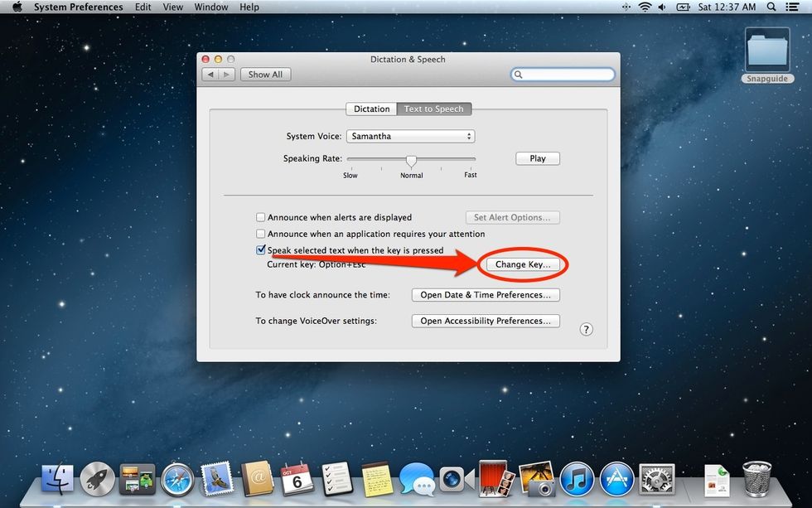
Task: Enable announce when application requires attention
Action: pyautogui.click(x=261, y=234)
